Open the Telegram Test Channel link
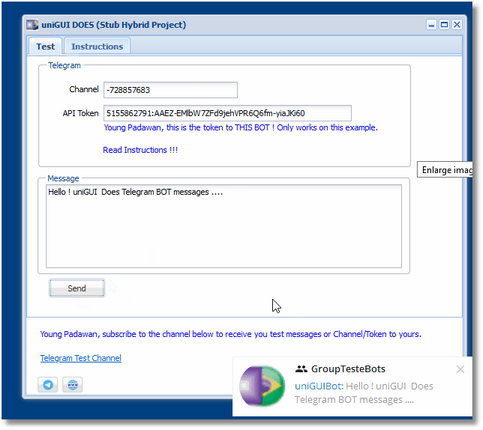Viewport: 483px width, 430px height. click(x=81, y=358)
